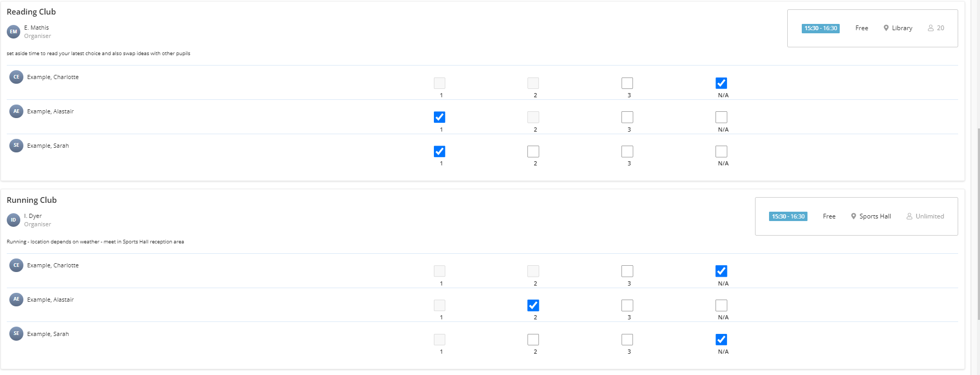Click the Reading Club 15:30 - 16:30 time badge

(x=820, y=28)
